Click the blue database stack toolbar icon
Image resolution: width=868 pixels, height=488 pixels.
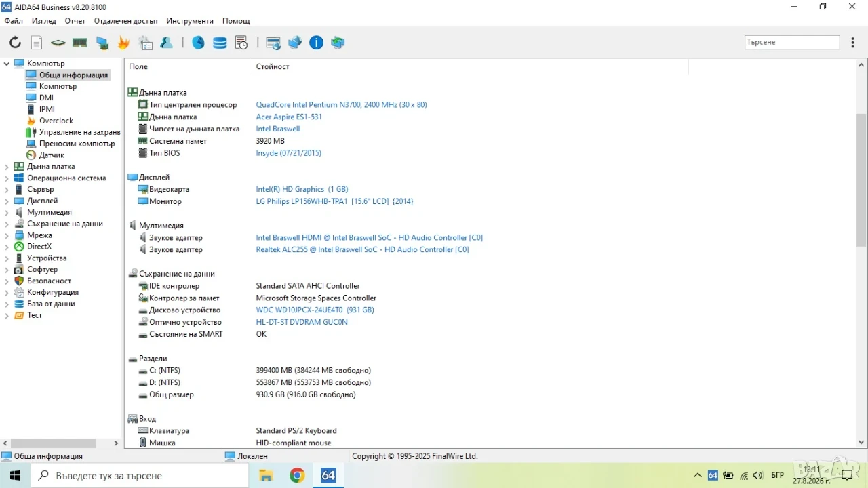coord(220,43)
